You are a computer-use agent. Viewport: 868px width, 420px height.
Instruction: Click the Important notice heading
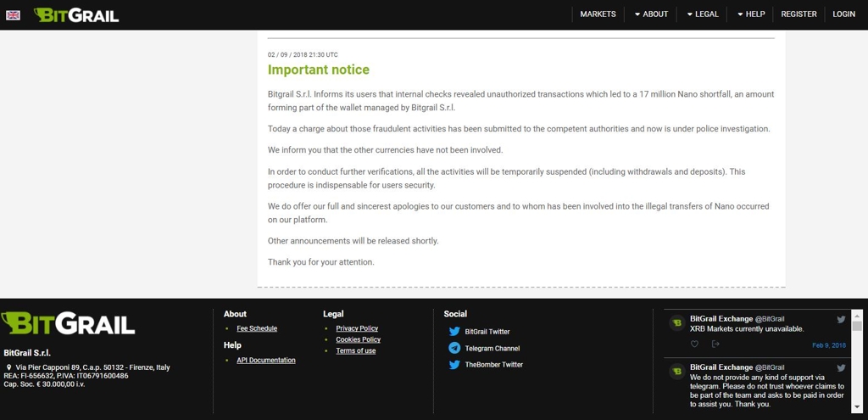pos(319,70)
